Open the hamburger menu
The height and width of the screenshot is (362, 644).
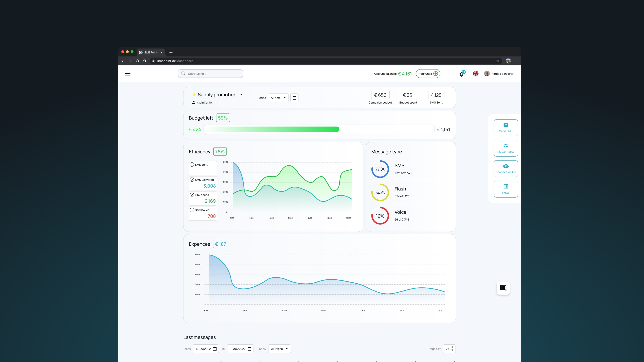pyautogui.click(x=127, y=73)
